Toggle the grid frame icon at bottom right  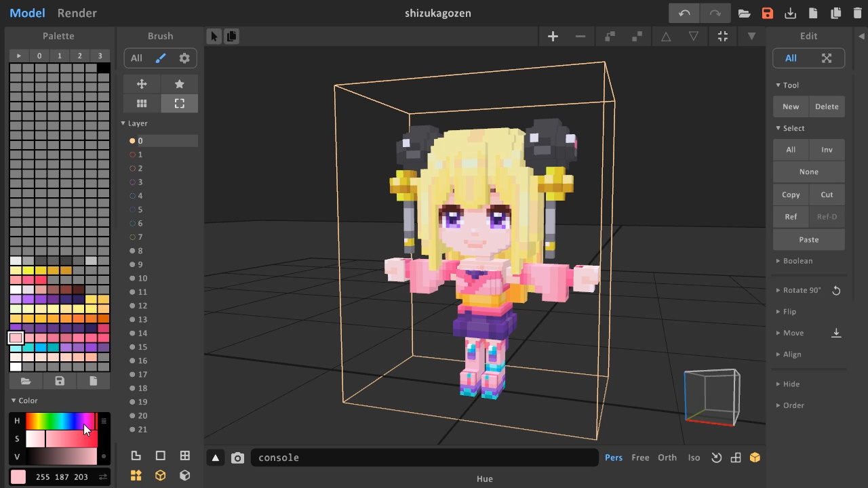point(736,458)
